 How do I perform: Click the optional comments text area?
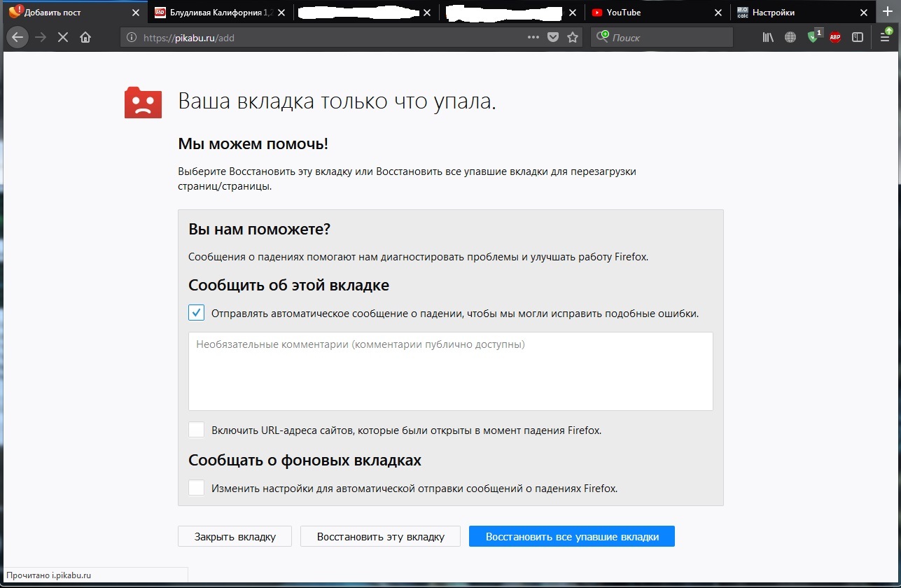point(450,371)
